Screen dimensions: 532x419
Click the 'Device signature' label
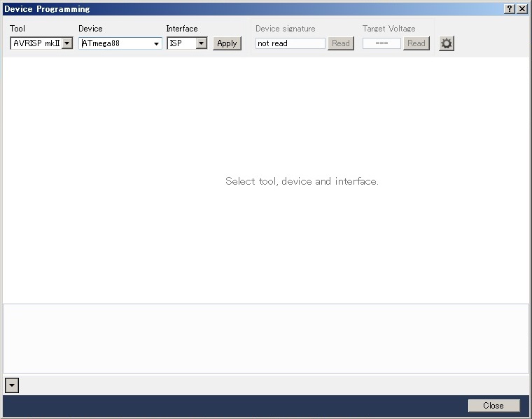pos(286,29)
